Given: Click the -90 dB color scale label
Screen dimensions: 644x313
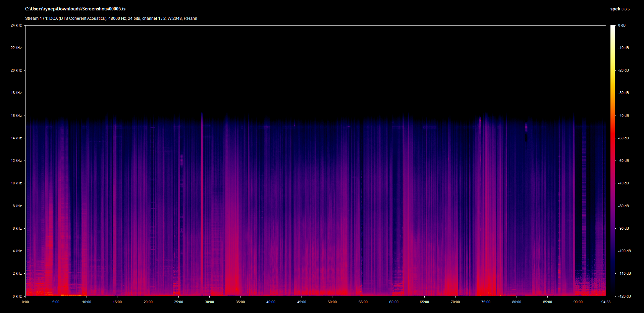Looking at the screenshot, I should pyautogui.click(x=624, y=228).
